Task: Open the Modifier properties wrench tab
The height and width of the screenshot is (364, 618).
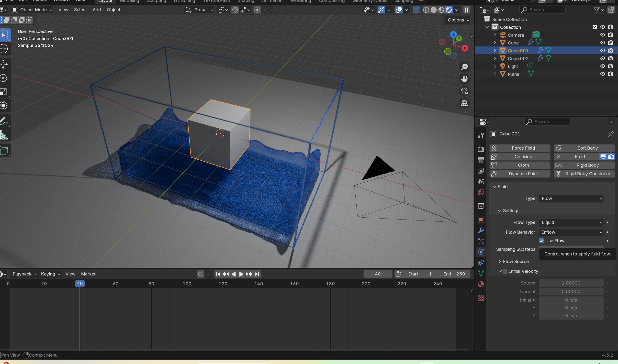Action: coord(481,231)
